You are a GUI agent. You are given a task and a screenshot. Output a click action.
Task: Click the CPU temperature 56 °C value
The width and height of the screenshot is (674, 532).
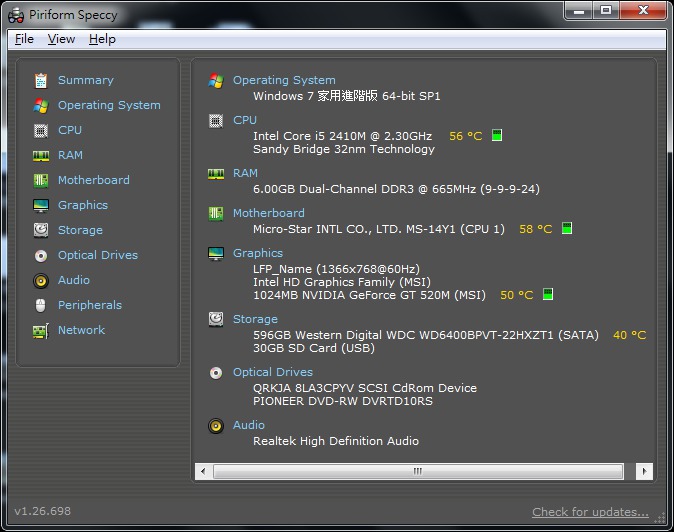click(x=466, y=136)
